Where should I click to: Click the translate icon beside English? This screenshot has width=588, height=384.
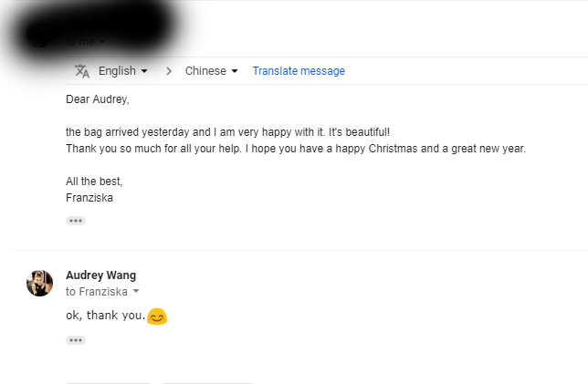(82, 71)
